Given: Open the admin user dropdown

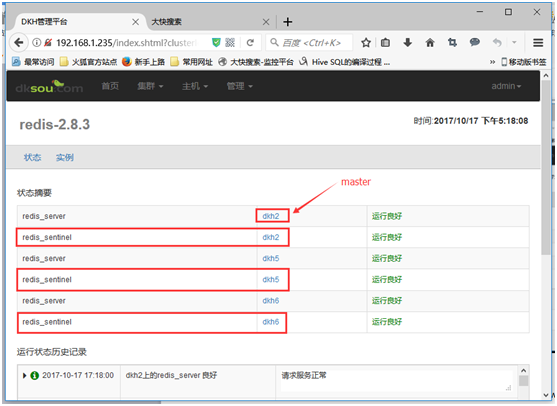Looking at the screenshot, I should 506,86.
